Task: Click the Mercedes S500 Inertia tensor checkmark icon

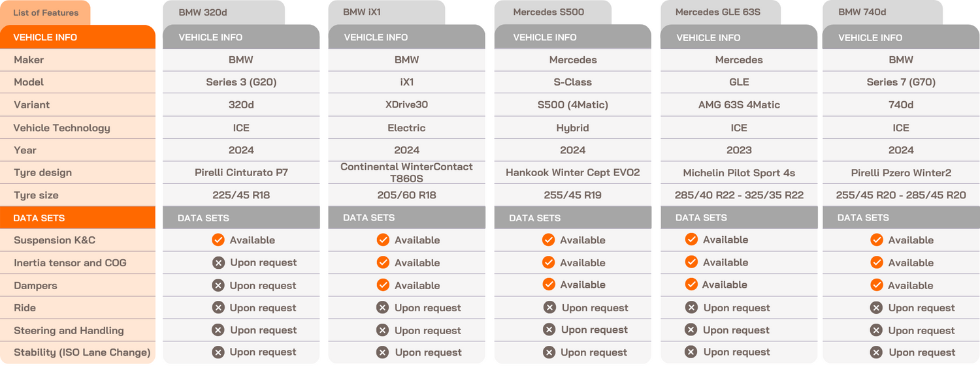Action: point(548,262)
